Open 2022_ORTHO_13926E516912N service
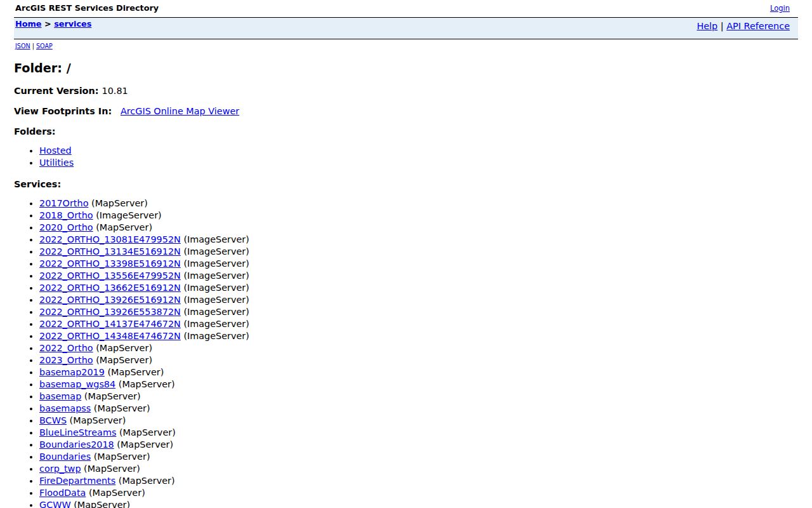Image resolution: width=812 pixels, height=508 pixels. pos(110,300)
